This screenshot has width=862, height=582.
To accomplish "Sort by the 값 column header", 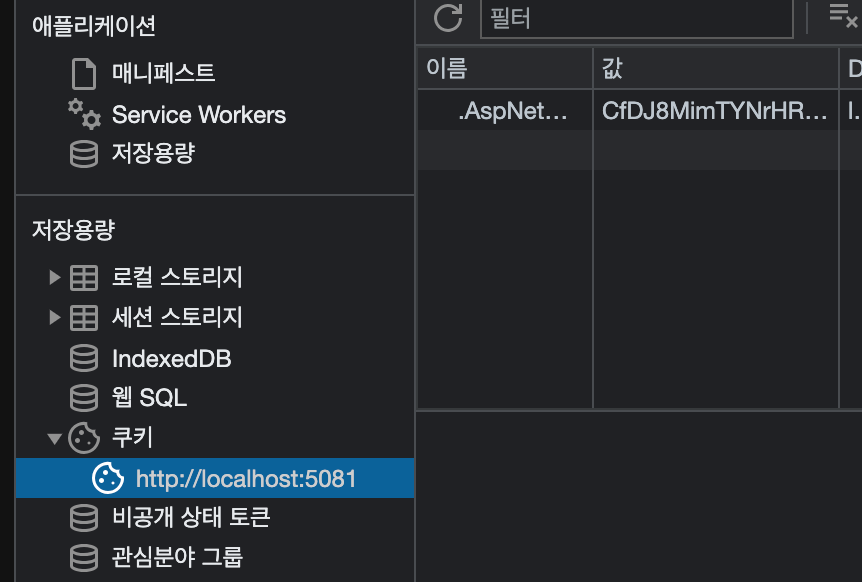I will point(716,69).
